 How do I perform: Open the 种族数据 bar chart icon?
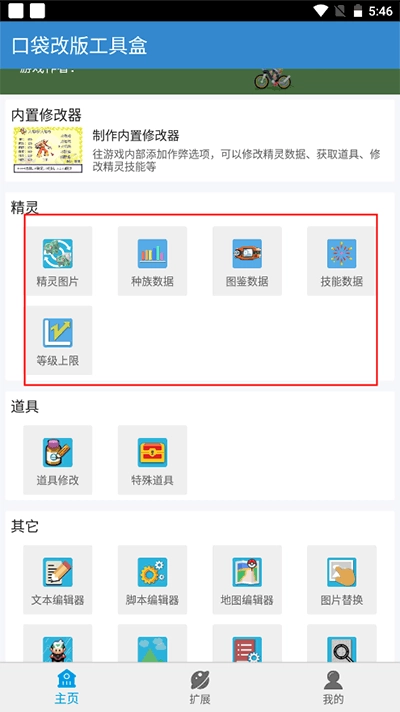152,261
